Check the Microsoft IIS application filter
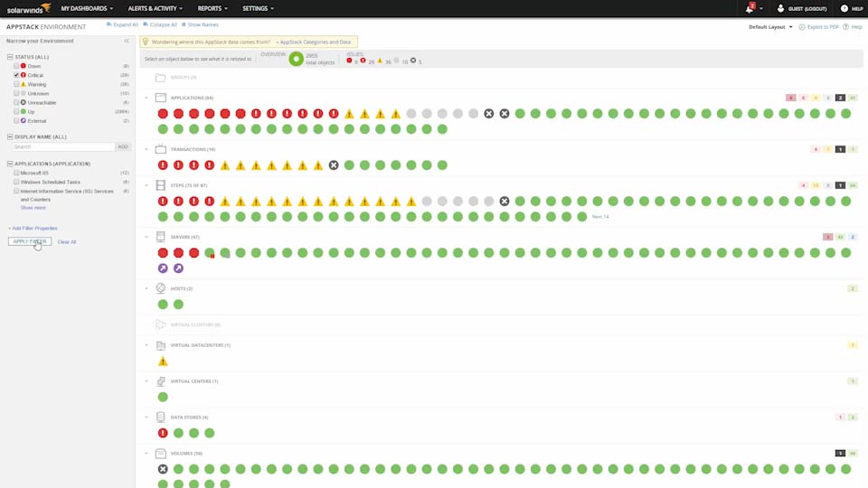 tap(16, 173)
